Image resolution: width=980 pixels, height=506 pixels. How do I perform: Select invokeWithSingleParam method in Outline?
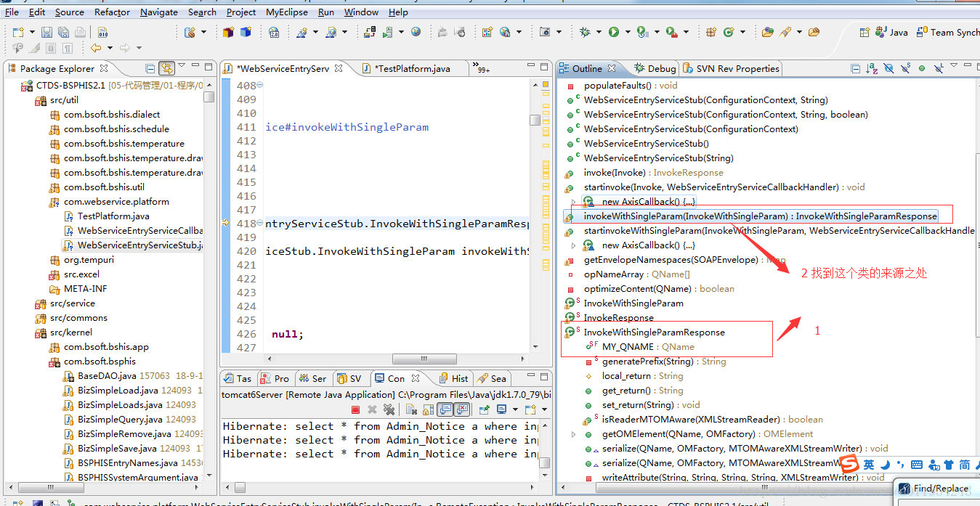coord(751,216)
